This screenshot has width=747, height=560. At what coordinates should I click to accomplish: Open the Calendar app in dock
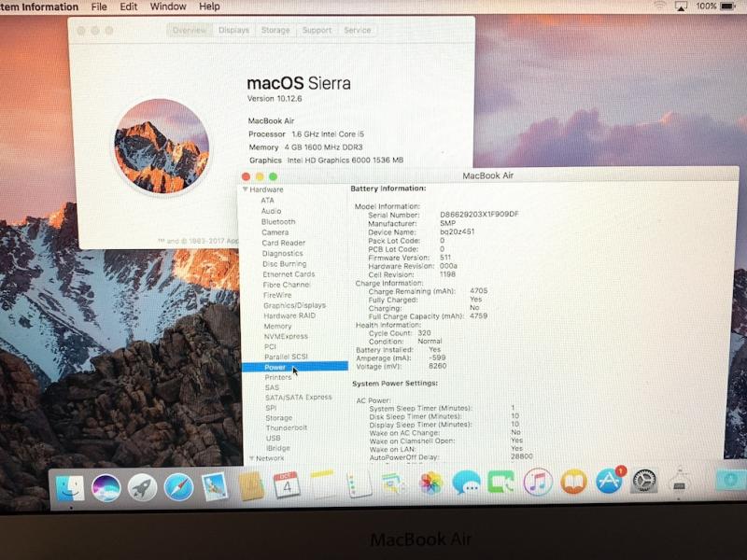[287, 485]
